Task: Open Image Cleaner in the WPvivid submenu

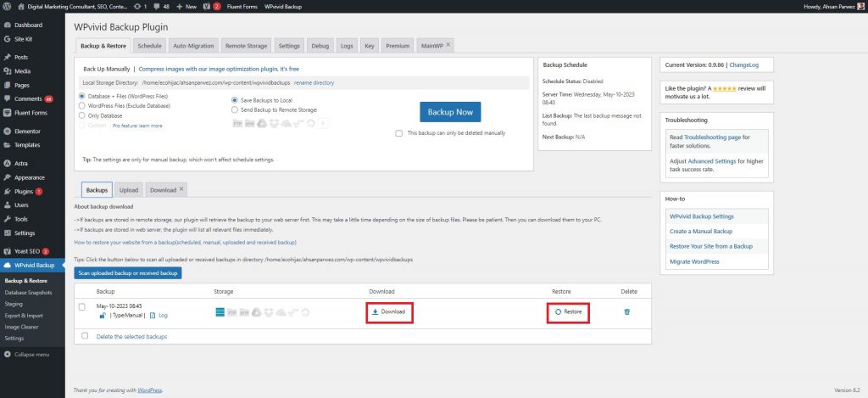Action: (21, 327)
